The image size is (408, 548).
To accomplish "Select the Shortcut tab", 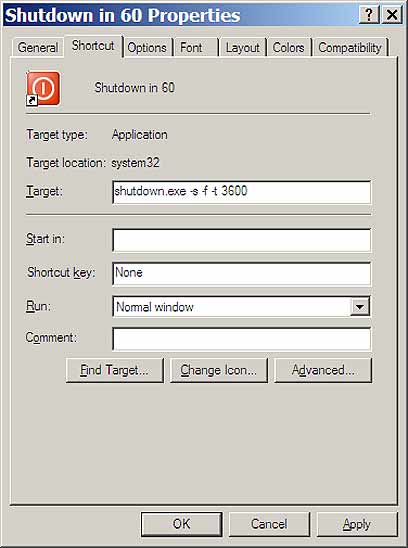I will tap(93, 46).
